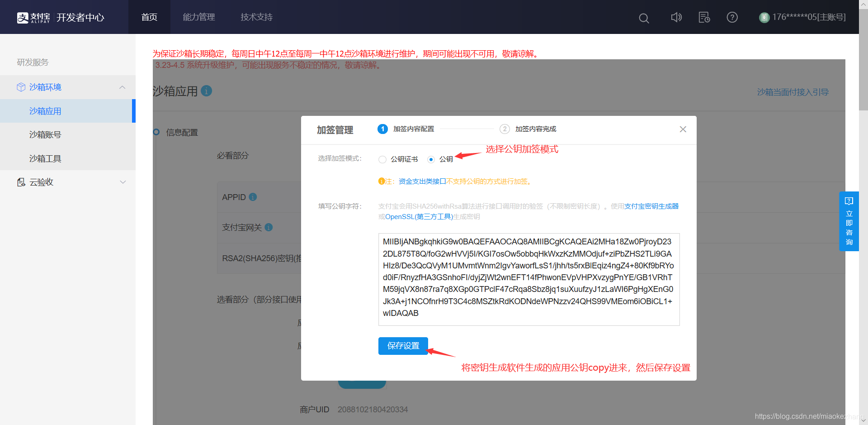
Task: Click step 1 加签内容配置 indicator
Action: [406, 129]
